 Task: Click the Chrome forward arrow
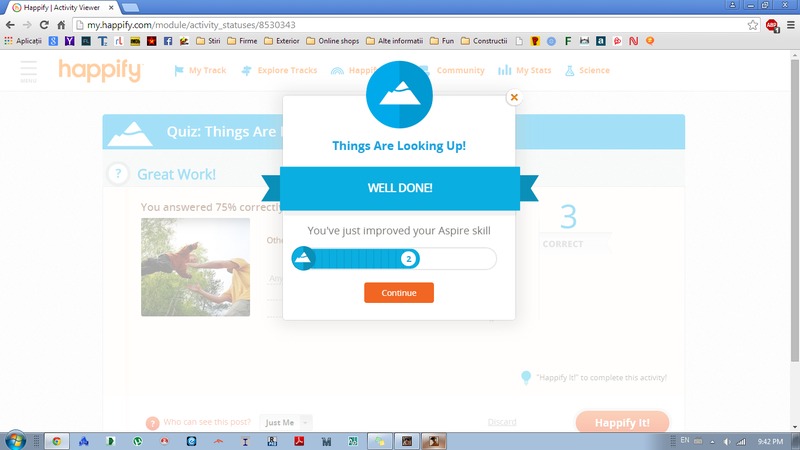pos(27,25)
